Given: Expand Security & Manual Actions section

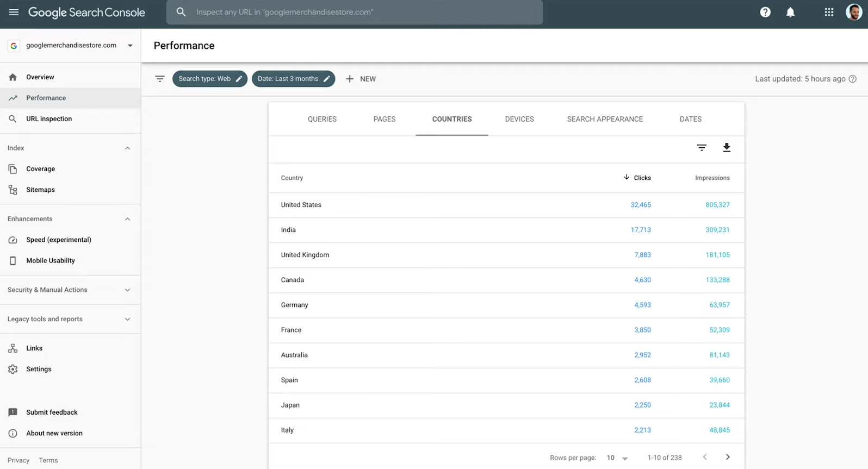Looking at the screenshot, I should coord(127,290).
